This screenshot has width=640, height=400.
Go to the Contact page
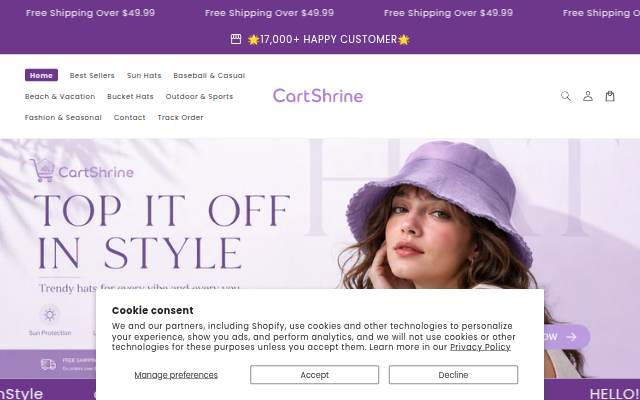tap(129, 118)
